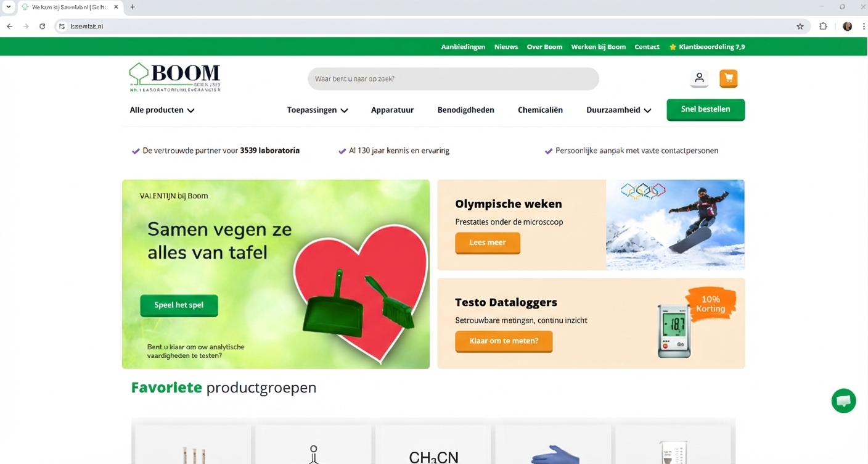Reload the page in browser
The image size is (868, 464).
coord(42,27)
